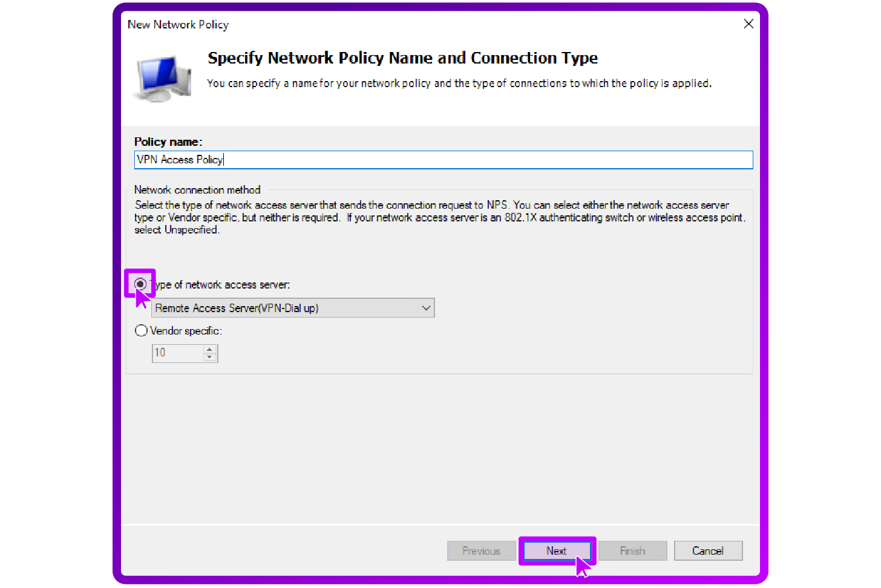The height and width of the screenshot is (588, 881).
Task: Select the text 'VPN Access Policy'
Action: (179, 159)
